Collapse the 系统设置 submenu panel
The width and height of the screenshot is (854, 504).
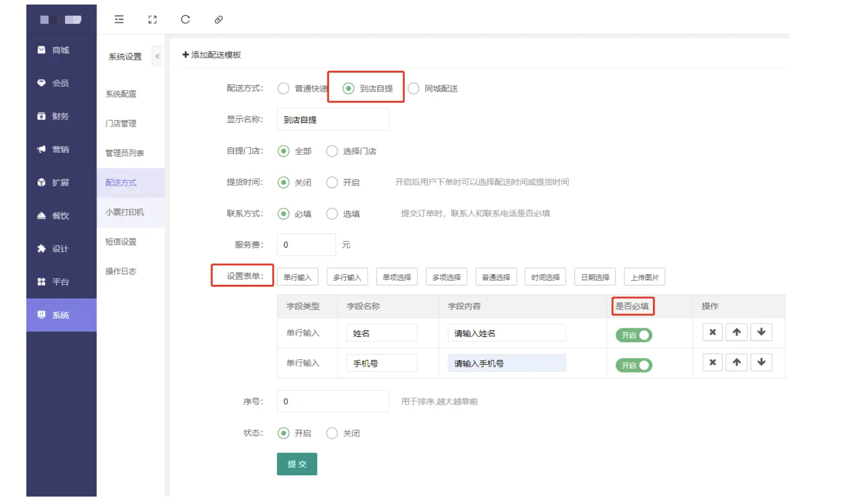[x=157, y=56]
